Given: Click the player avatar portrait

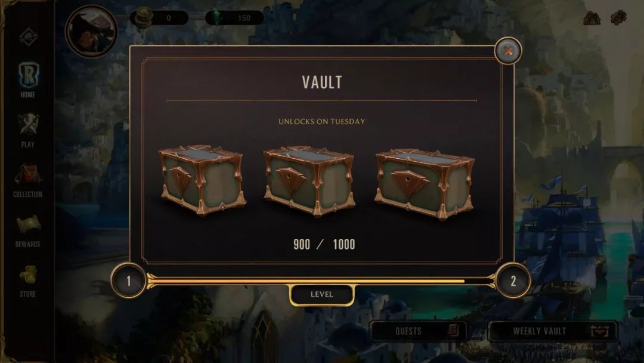Looking at the screenshot, I should (x=91, y=31).
